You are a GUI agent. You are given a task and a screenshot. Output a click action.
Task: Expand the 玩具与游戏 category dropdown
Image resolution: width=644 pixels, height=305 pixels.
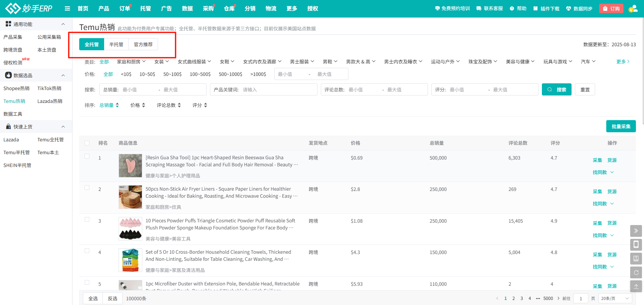[x=558, y=62]
